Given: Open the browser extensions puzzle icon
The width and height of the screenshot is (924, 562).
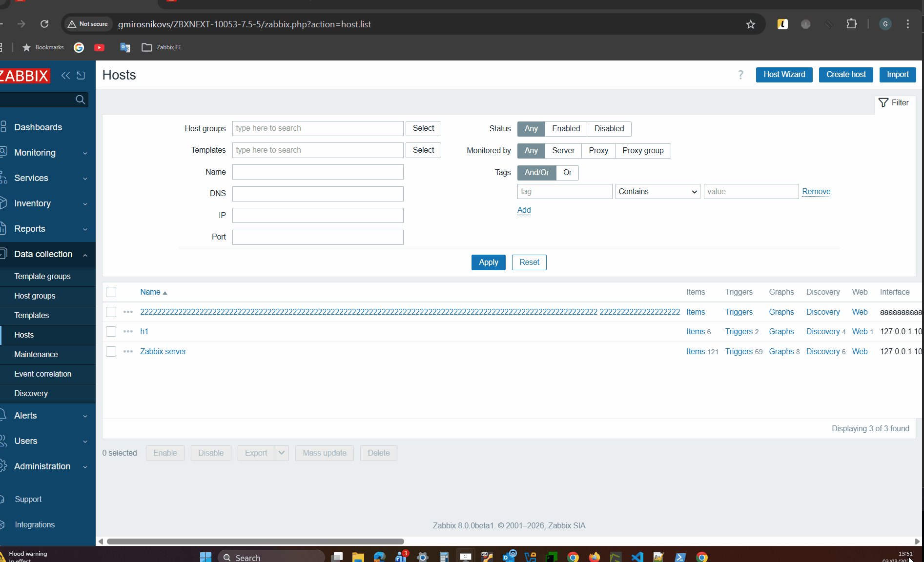Looking at the screenshot, I should point(851,24).
